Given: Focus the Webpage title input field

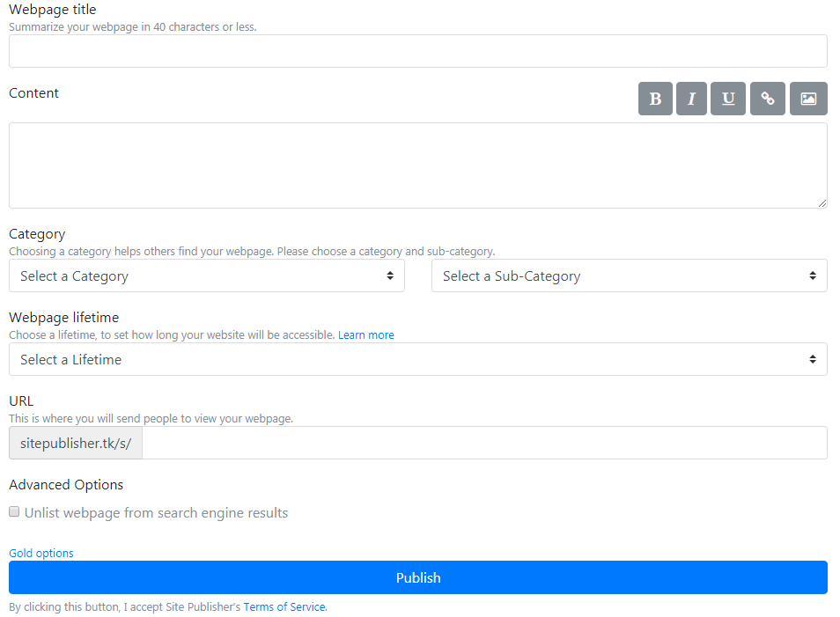Looking at the screenshot, I should [417, 51].
